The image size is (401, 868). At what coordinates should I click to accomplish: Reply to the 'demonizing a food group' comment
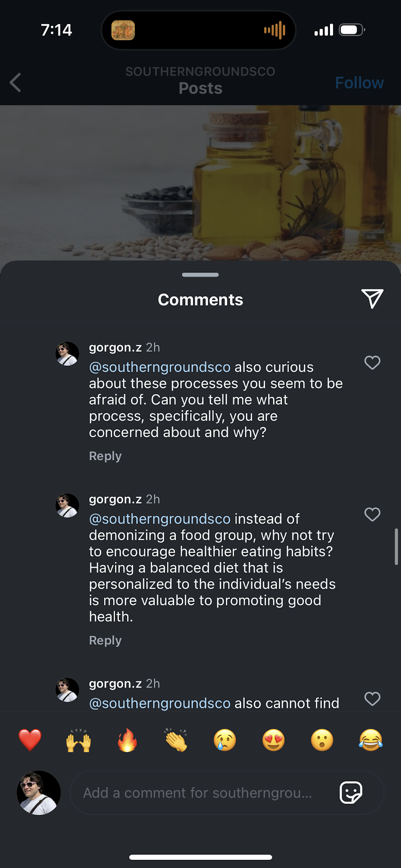[x=105, y=641]
